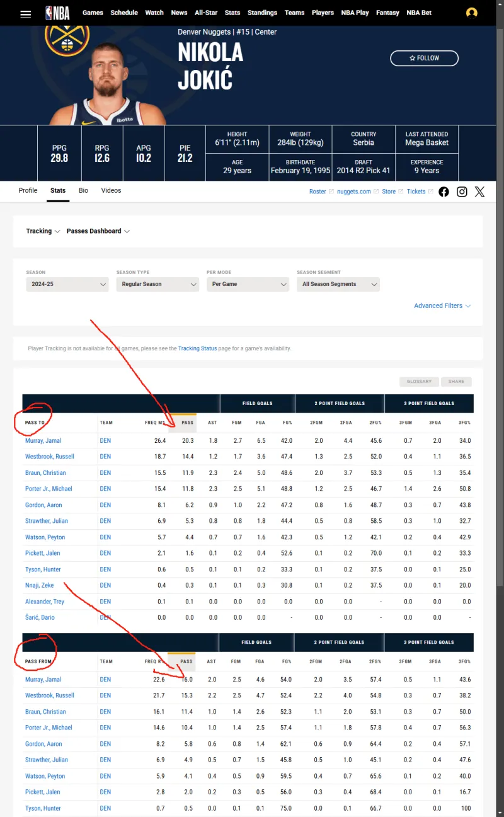Sort Pass To table by TEAM column

(x=106, y=423)
